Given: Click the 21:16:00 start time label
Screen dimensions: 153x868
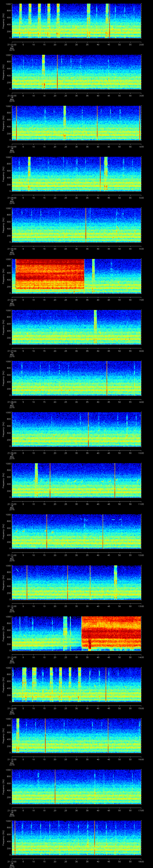Looking at the screenshot, I should pyautogui.click(x=12, y=811).
